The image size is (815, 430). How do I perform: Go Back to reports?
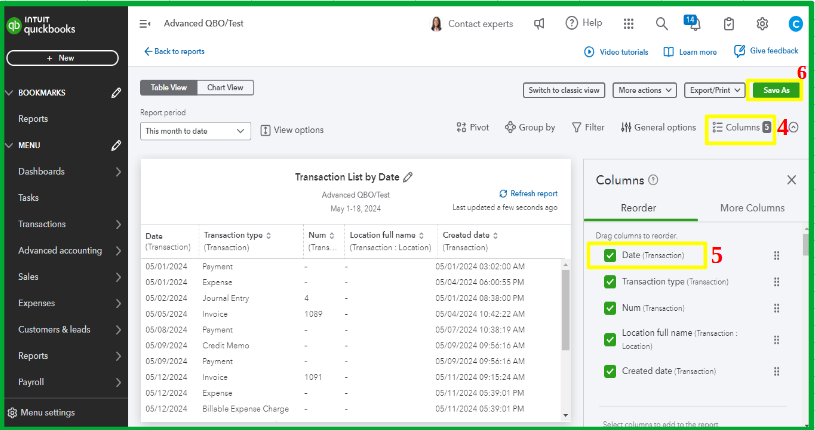tap(174, 51)
